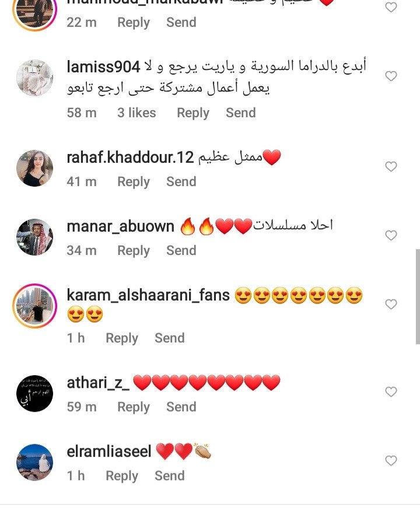Open lamiss904 profile picture
Screen dimensions: 420x511
[x=34, y=78]
